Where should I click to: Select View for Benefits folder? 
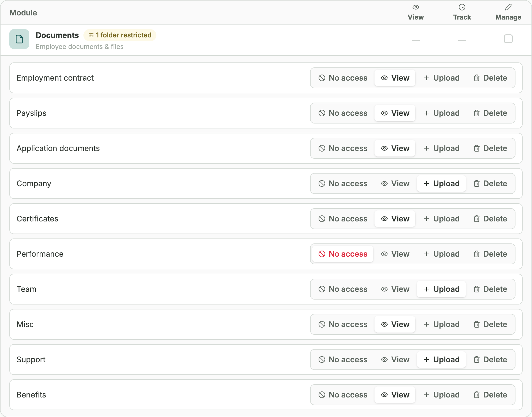395,395
